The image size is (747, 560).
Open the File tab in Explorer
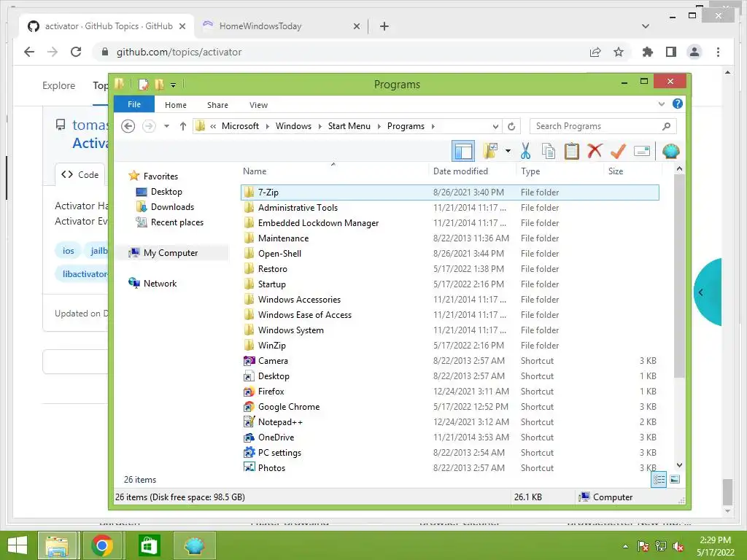(134, 104)
